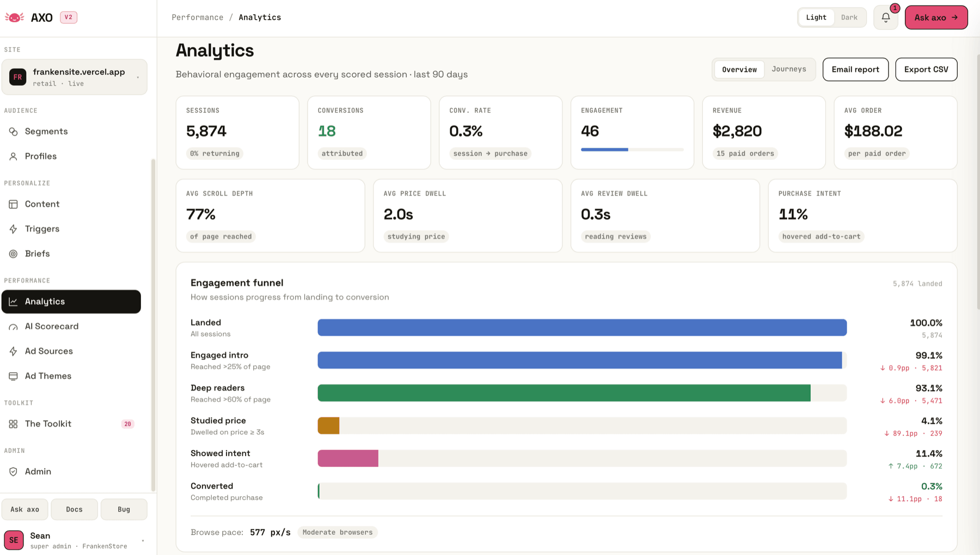This screenshot has height=555, width=980.
Task: Open notifications with the bell icon
Action: pos(886,17)
